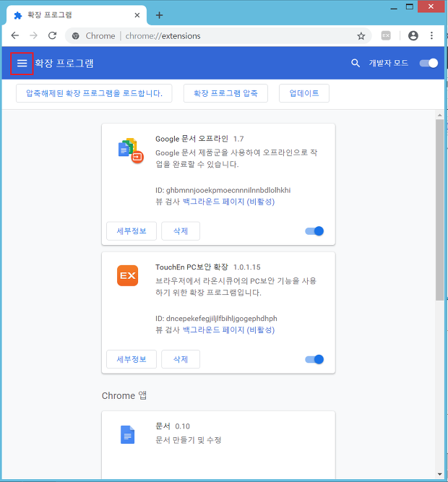448x482 pixels.
Task: Click the Google 문서 오프라인 extension icon
Action: click(131, 150)
